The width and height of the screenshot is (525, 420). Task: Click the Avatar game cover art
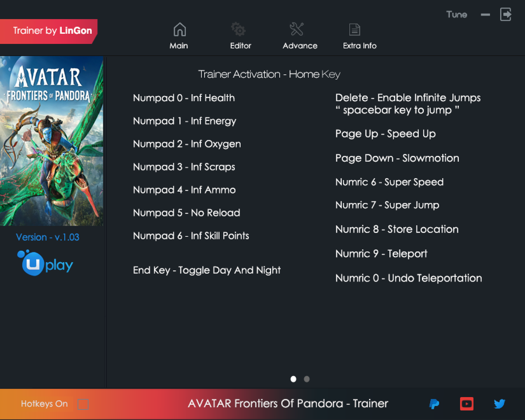[x=52, y=141]
